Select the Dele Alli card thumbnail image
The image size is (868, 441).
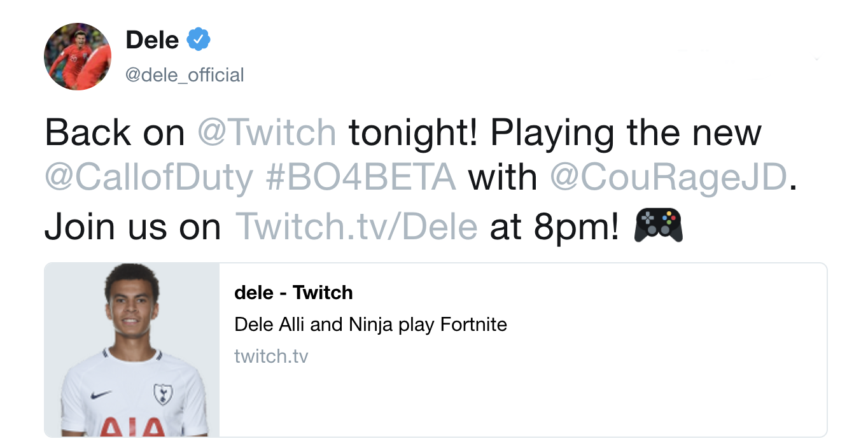pos(131,350)
